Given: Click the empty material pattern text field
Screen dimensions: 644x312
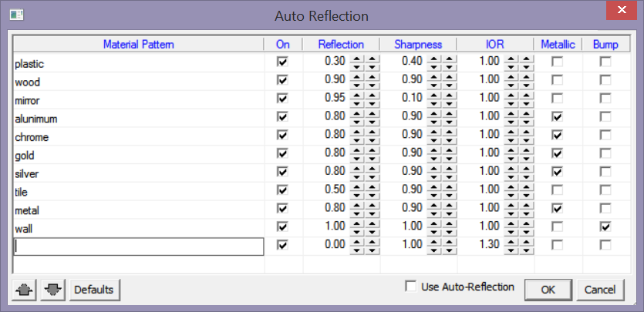Looking at the screenshot, I should 139,247.
